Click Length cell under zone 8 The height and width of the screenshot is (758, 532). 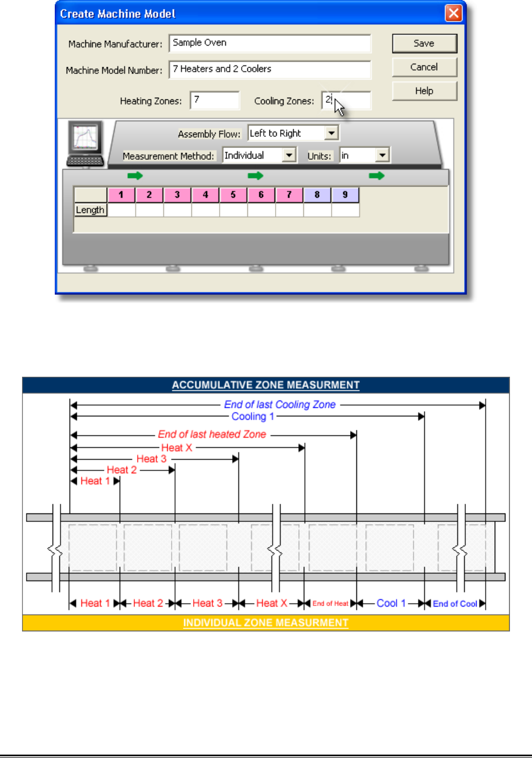coord(317,210)
